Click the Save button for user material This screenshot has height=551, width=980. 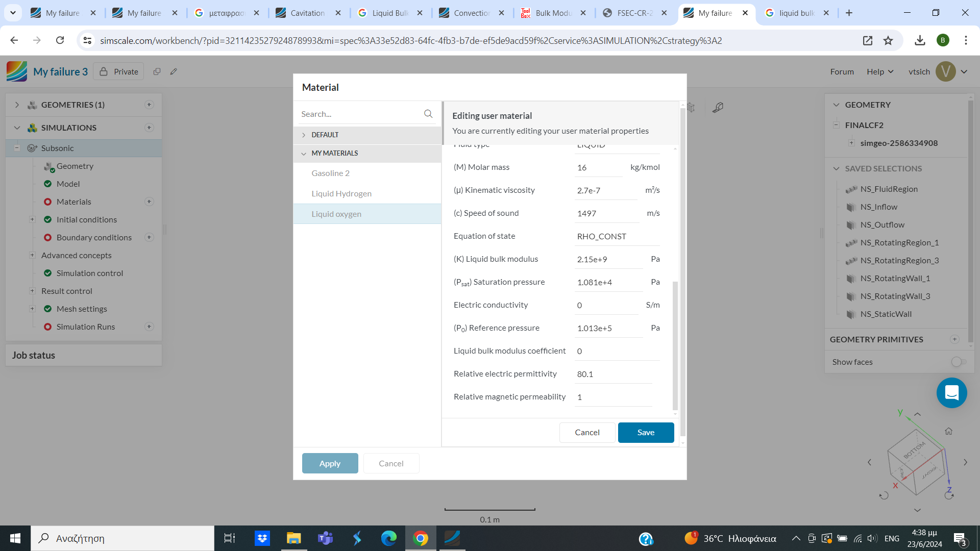tap(646, 432)
